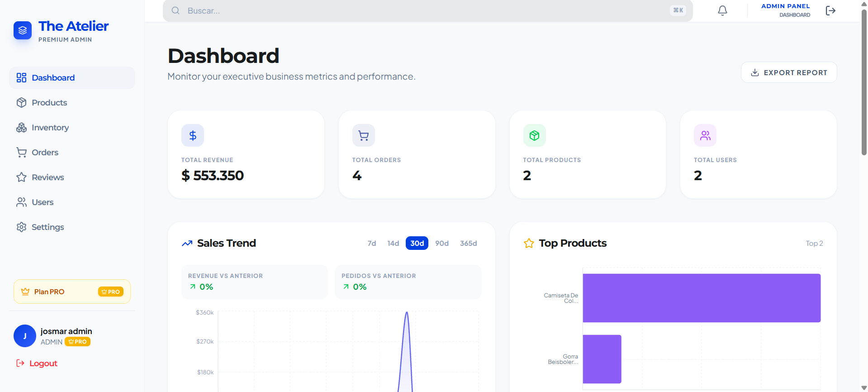Screen dimensions: 868x392
Task: Click the Export Report download icon
Action: coord(754,73)
